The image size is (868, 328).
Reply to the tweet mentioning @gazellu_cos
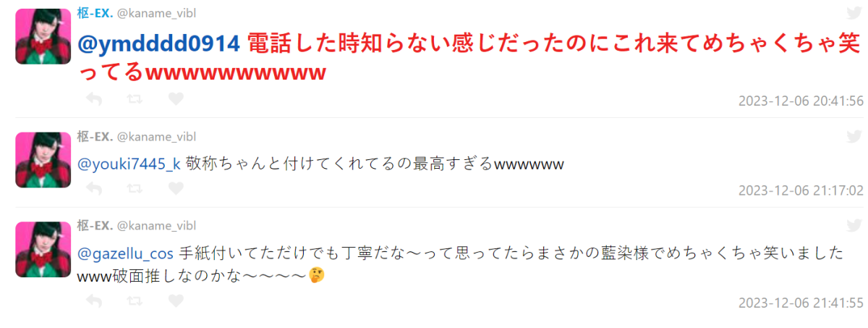coord(93,300)
